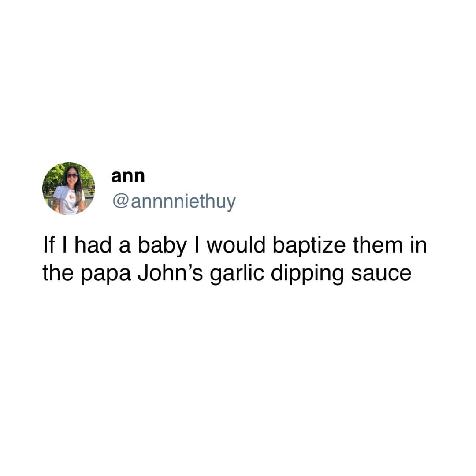The image size is (476, 476).
Task: Click the sunglasses in the profile photo
Action: pyautogui.click(x=72, y=175)
